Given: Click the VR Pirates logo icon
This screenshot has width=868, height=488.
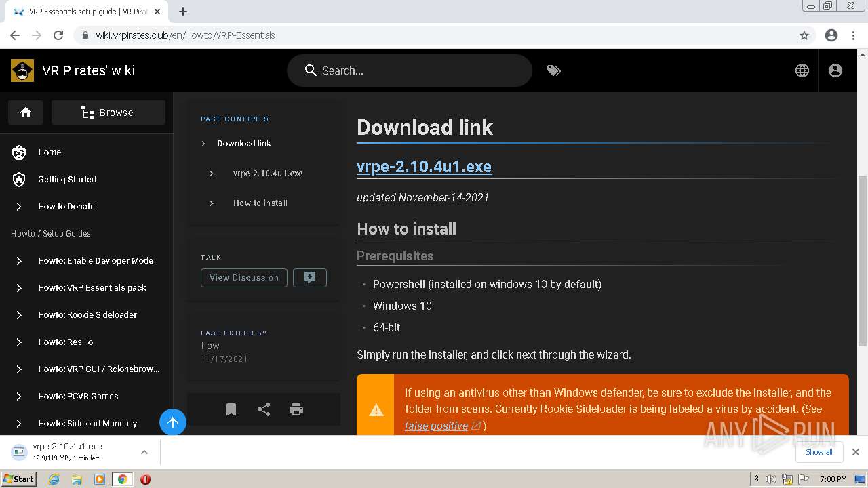Looking at the screenshot, I should 22,70.
